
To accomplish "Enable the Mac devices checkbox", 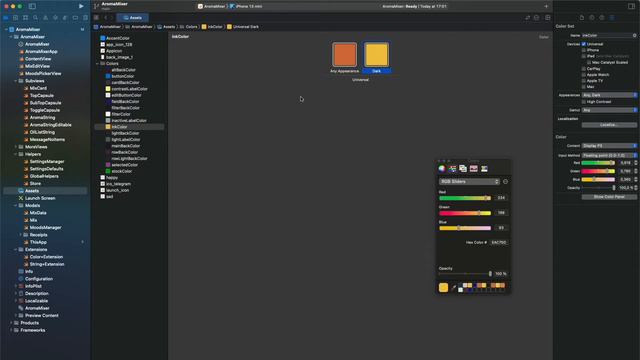I will (x=584, y=87).
